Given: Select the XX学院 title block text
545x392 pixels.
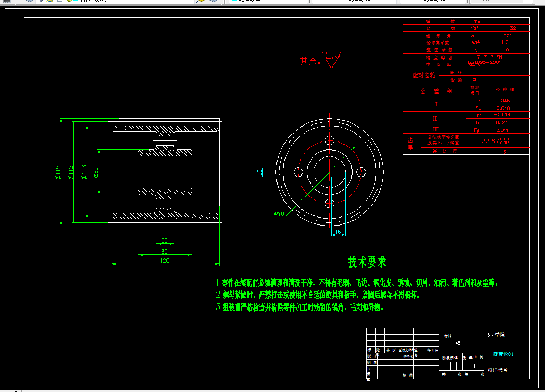Looking at the screenshot, I should (x=496, y=335).
